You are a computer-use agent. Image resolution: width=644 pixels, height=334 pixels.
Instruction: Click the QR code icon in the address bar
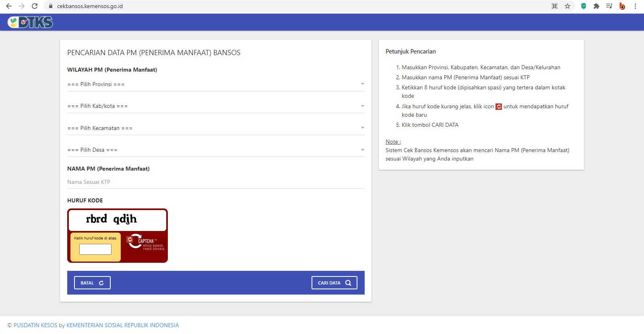tap(555, 6)
